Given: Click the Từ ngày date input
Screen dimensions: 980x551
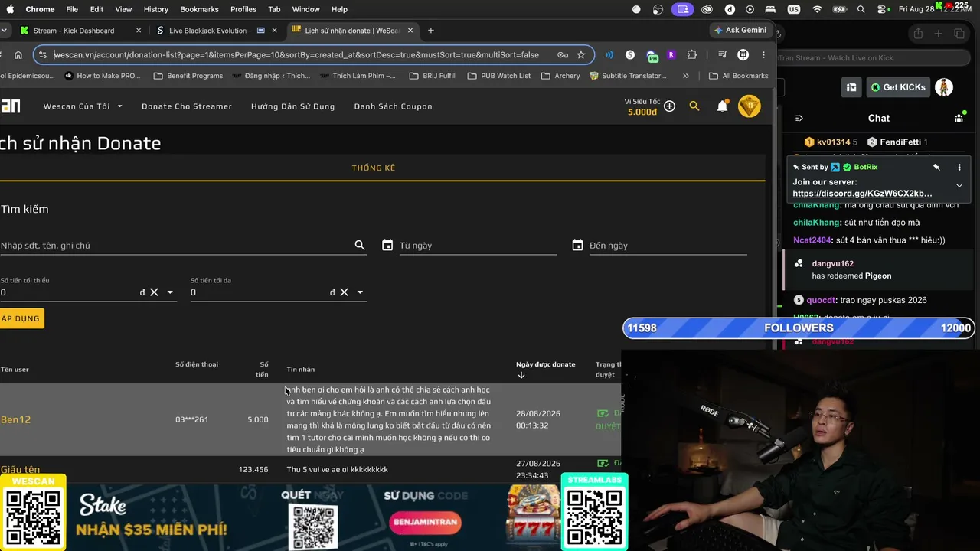Looking at the screenshot, I should [478, 245].
